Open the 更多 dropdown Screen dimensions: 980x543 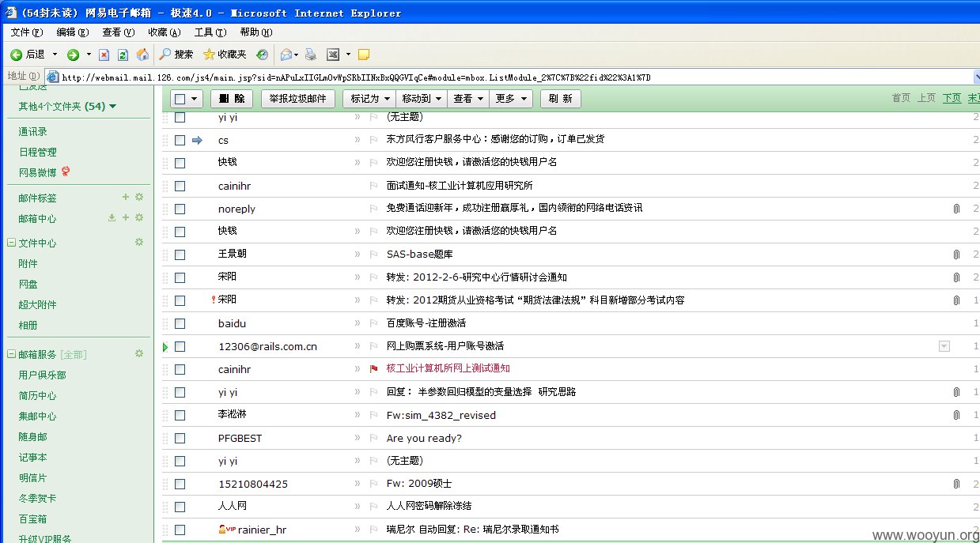[x=510, y=99]
